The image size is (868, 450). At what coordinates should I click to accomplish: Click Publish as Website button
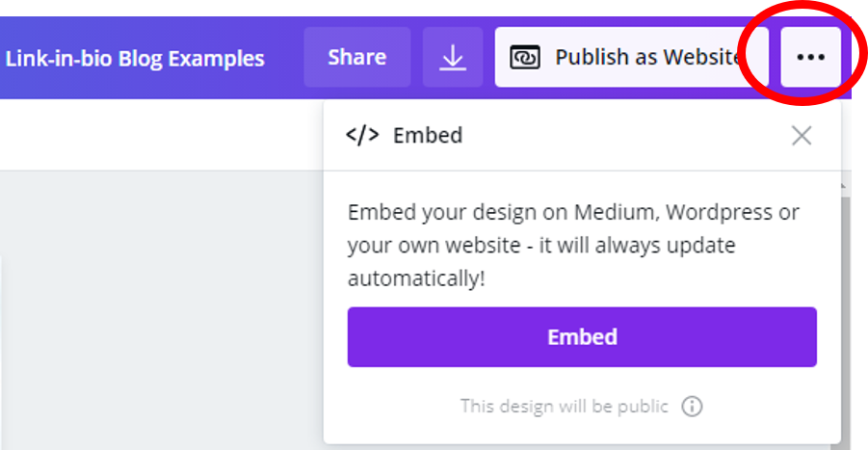tap(632, 57)
